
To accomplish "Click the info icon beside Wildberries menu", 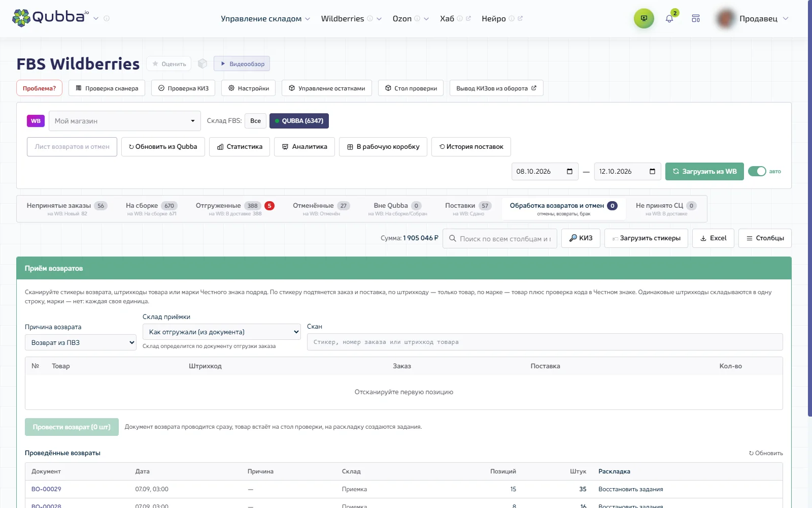I will click(370, 18).
